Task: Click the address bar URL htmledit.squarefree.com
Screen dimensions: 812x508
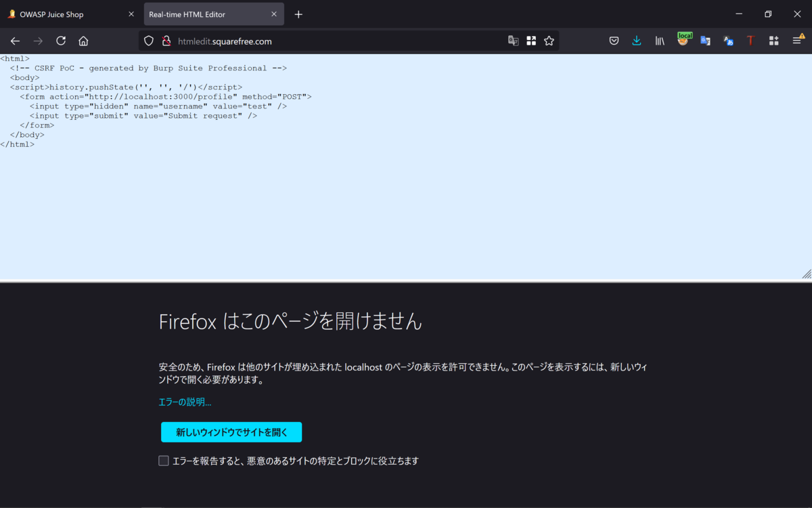Action: pos(225,41)
